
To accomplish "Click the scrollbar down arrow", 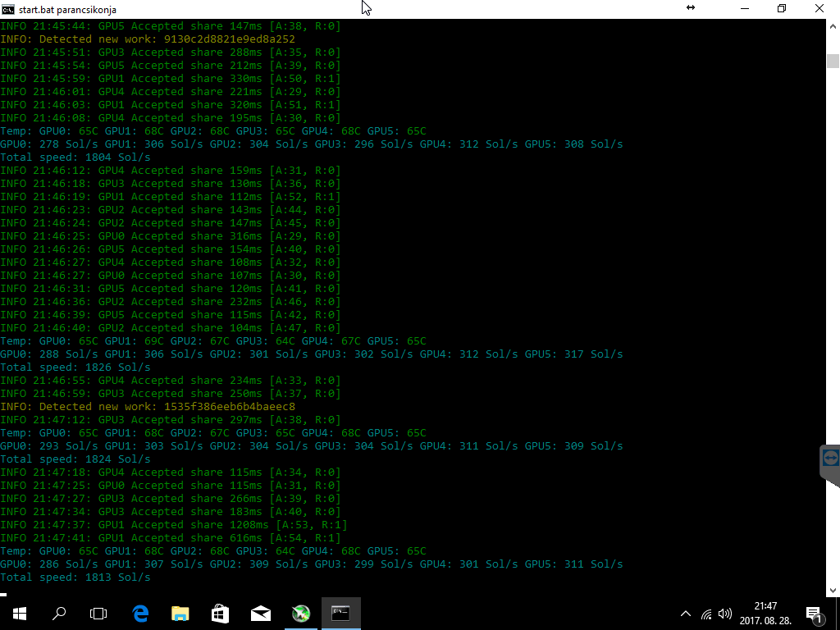I will coord(833,591).
